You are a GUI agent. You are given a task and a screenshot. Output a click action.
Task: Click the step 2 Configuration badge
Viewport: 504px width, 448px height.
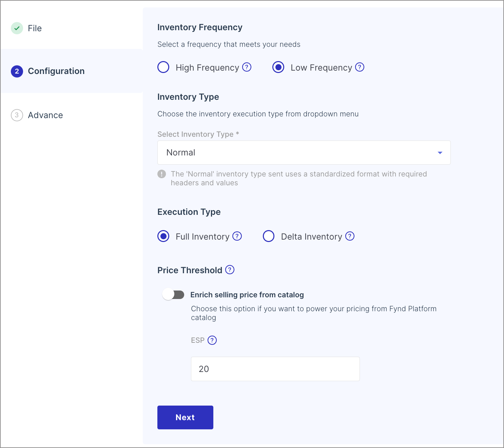point(17,71)
